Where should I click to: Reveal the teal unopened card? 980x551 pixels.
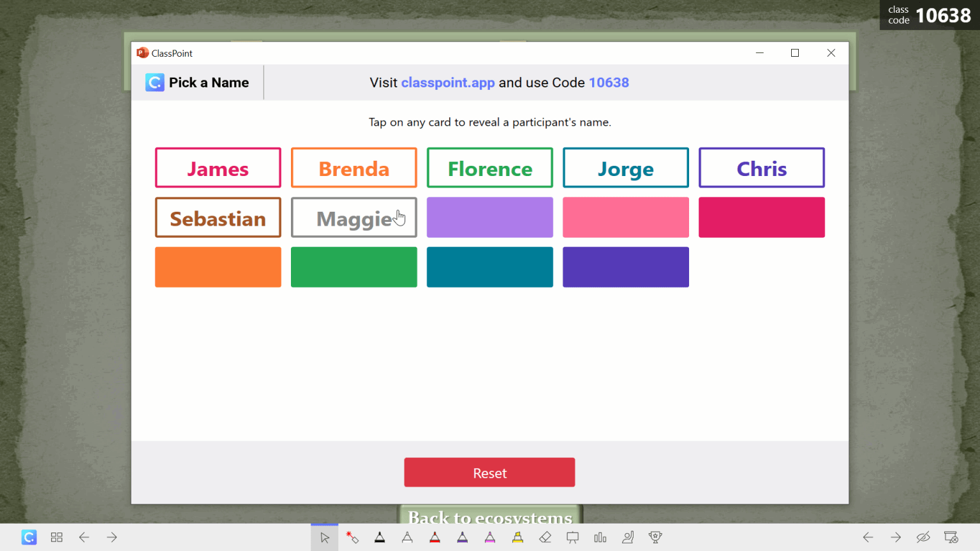pos(489,267)
